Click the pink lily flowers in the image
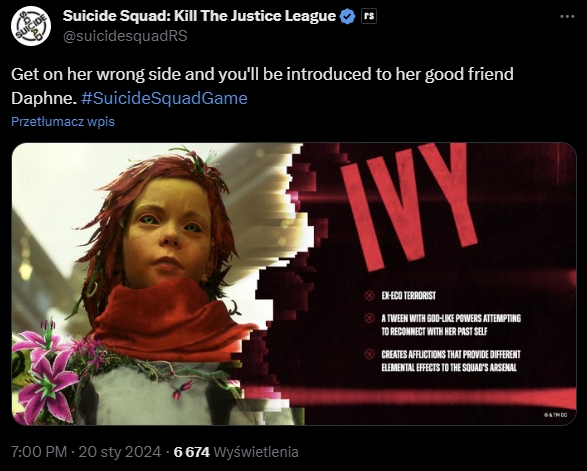The image size is (587, 471). [x=47, y=371]
